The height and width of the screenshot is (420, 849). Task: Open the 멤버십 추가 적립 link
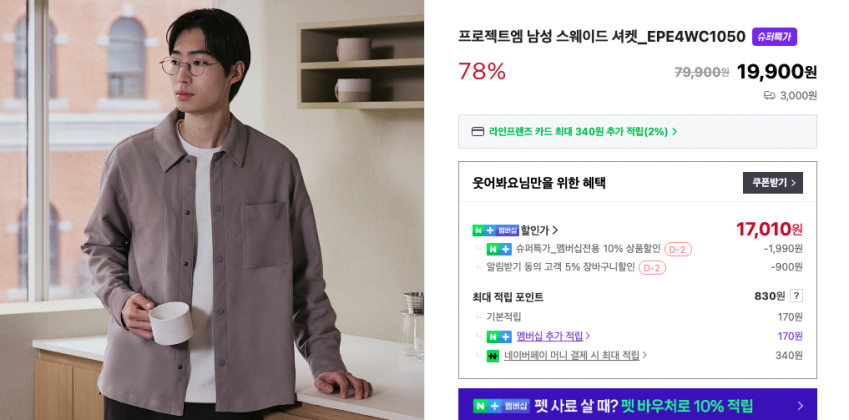550,336
